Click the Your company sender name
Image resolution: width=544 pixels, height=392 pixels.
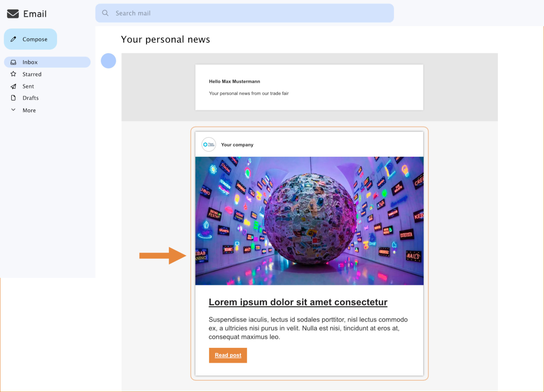237,145
